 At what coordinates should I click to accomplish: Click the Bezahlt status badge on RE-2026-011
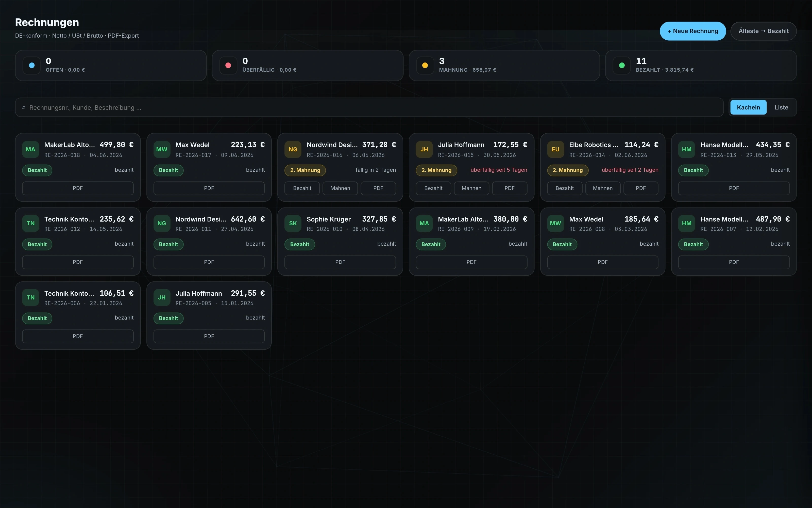point(168,244)
